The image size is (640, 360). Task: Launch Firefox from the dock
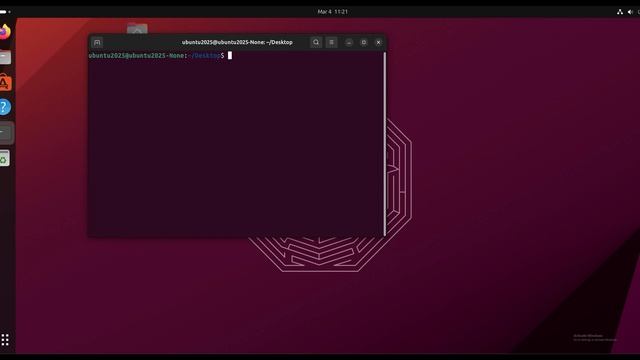(4, 32)
